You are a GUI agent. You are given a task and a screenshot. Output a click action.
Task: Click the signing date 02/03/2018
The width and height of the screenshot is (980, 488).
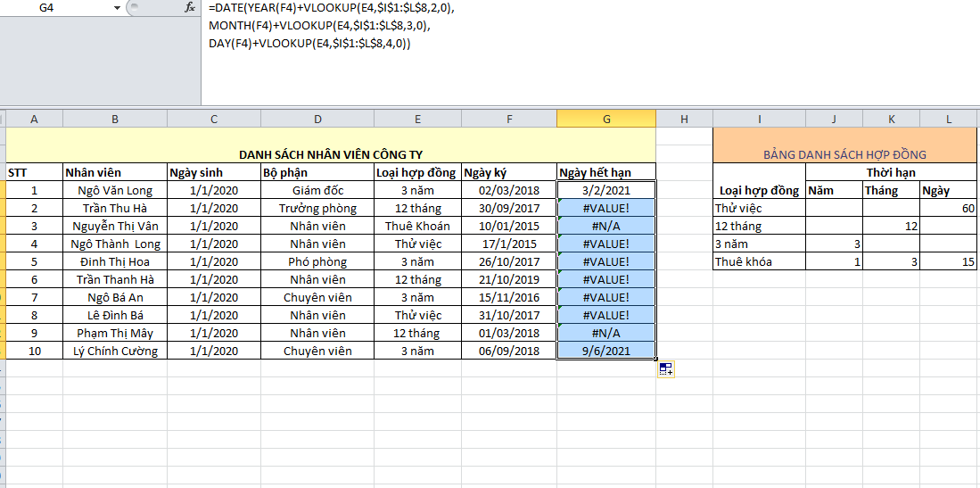coord(509,190)
